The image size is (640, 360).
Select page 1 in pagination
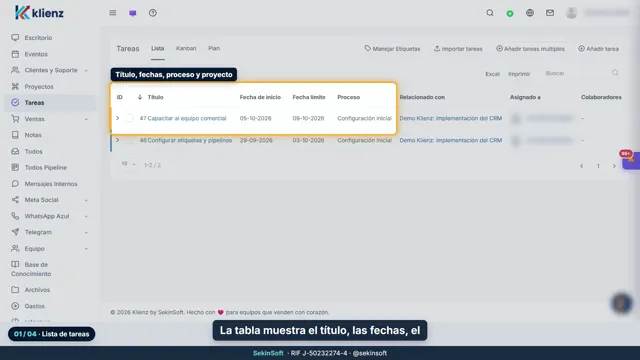pyautogui.click(x=598, y=166)
